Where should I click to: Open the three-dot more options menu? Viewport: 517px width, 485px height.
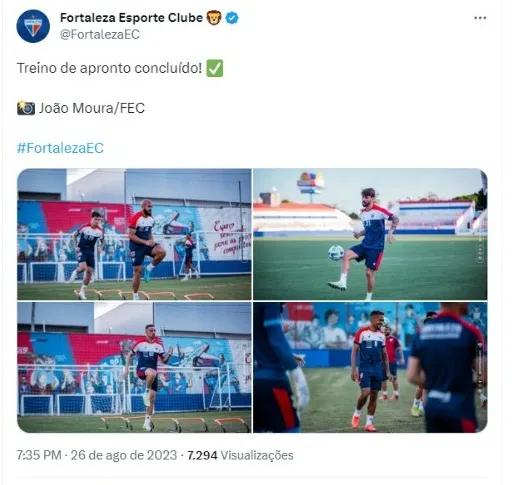tap(480, 18)
